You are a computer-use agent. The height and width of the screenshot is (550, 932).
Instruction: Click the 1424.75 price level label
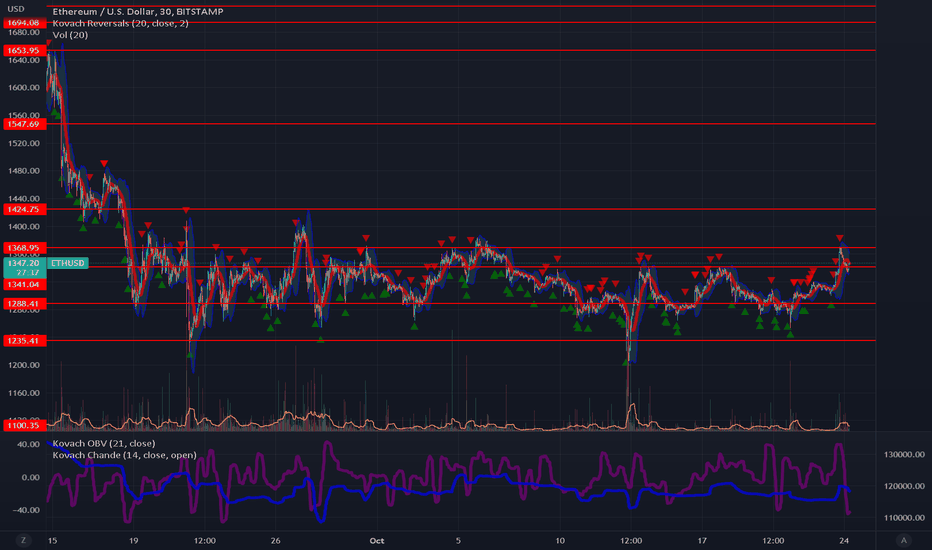24,209
